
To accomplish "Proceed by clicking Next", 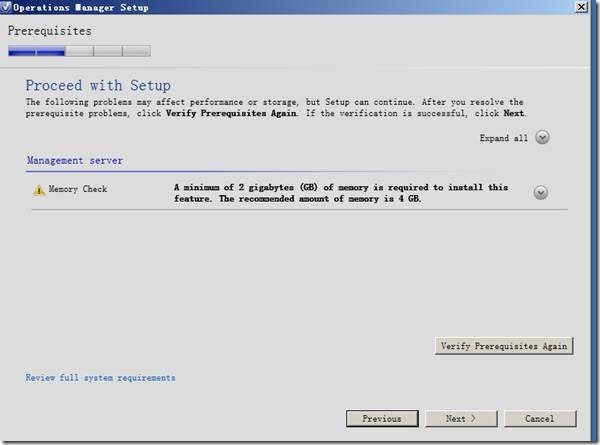I will pyautogui.click(x=461, y=419).
